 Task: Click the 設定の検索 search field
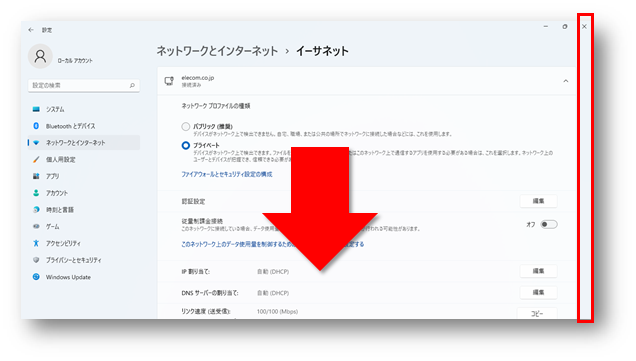click(x=84, y=86)
